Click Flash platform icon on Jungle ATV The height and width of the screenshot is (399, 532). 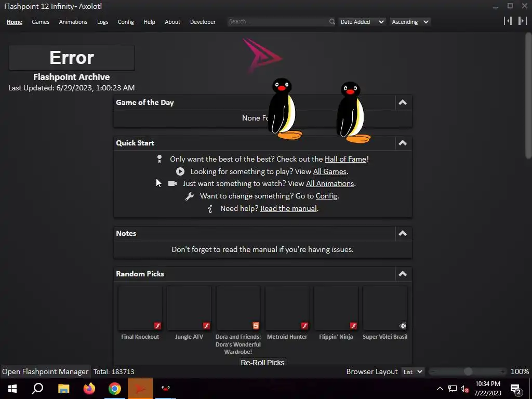pyautogui.click(x=206, y=326)
